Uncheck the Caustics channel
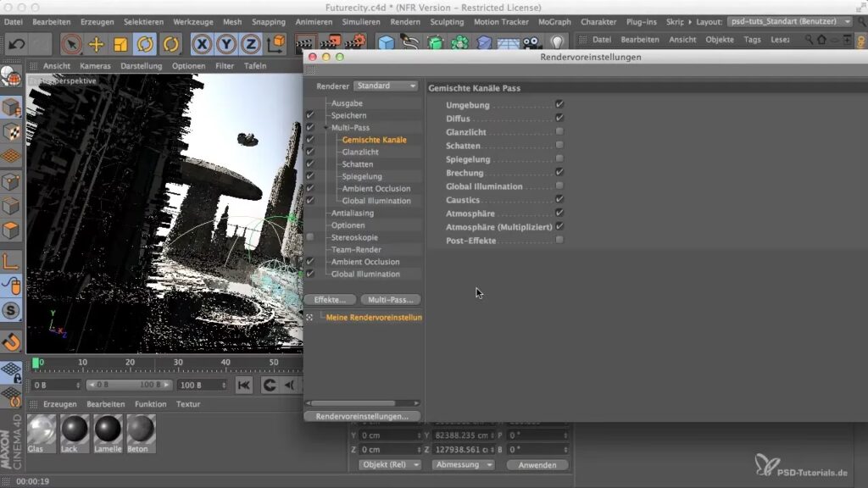868x488 pixels. [x=559, y=200]
